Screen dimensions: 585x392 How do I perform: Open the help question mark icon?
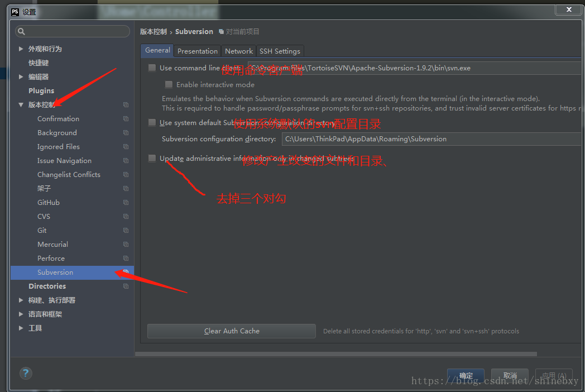(26, 373)
